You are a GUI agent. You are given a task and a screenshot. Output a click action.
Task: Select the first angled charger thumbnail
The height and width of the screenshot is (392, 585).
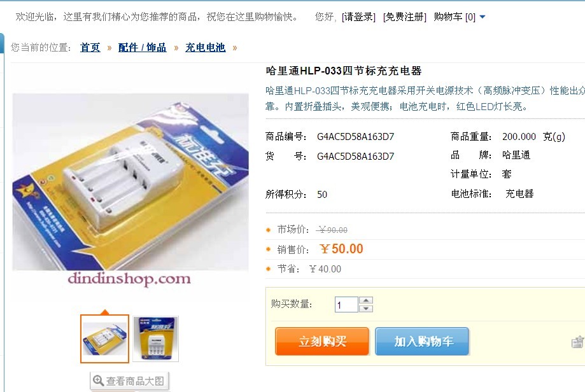105,339
